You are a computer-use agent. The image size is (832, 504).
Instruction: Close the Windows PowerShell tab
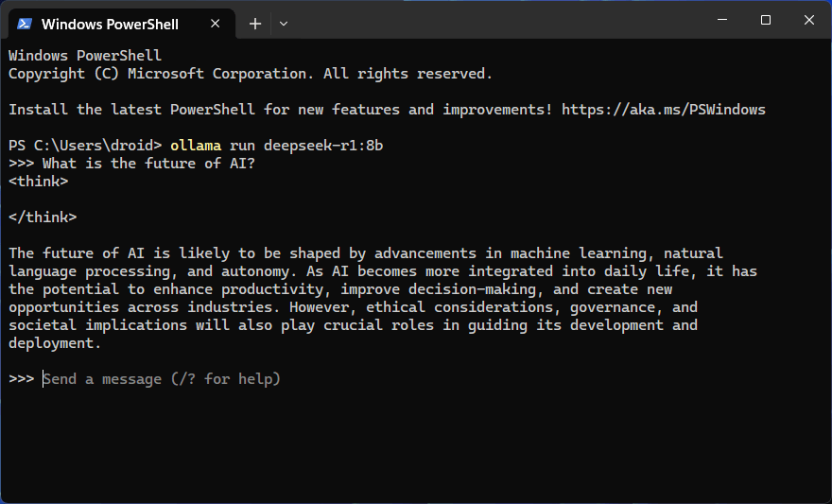click(x=215, y=24)
